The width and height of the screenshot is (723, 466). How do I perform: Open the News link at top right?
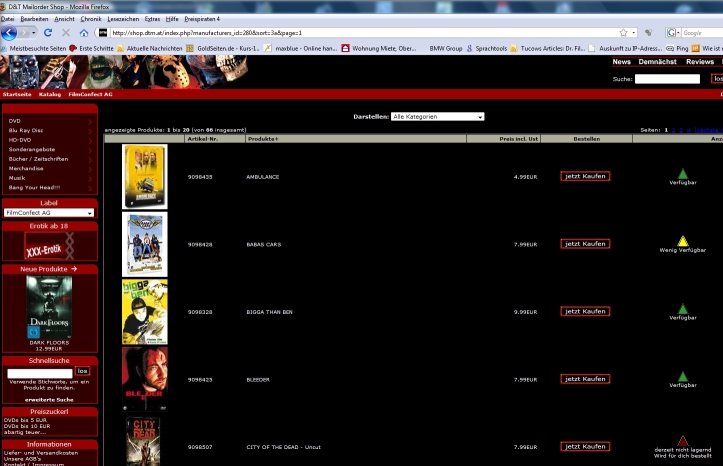click(x=621, y=62)
